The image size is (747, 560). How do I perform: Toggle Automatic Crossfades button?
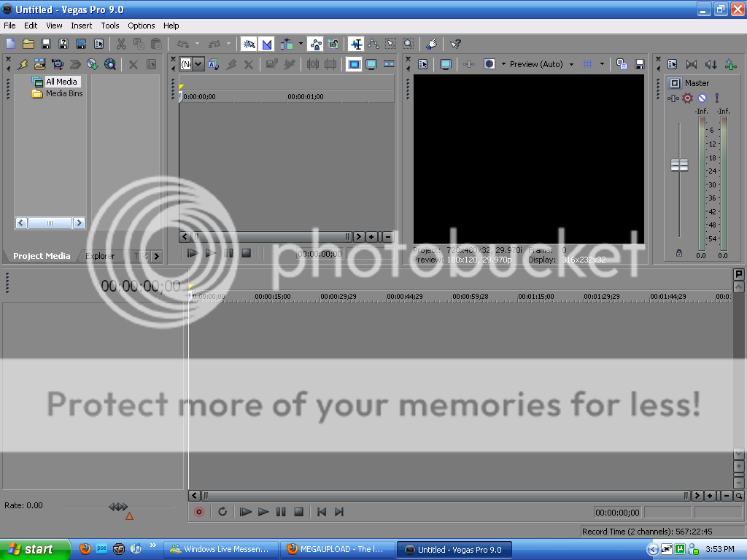[x=266, y=44]
